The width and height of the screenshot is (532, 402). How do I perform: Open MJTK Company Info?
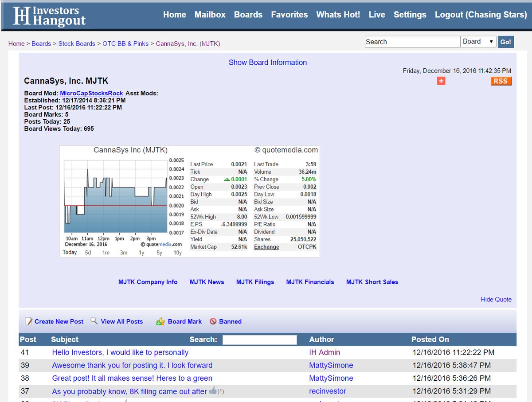click(148, 282)
